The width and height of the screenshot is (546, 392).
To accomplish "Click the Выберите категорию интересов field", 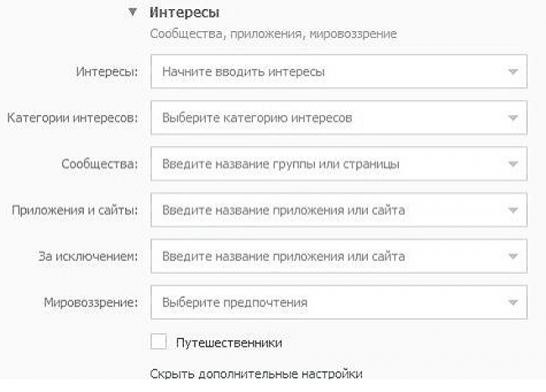I will [x=328, y=118].
